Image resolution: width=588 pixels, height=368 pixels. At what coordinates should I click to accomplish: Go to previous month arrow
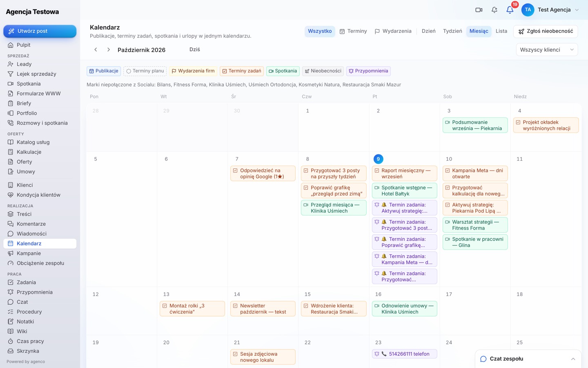point(96,49)
